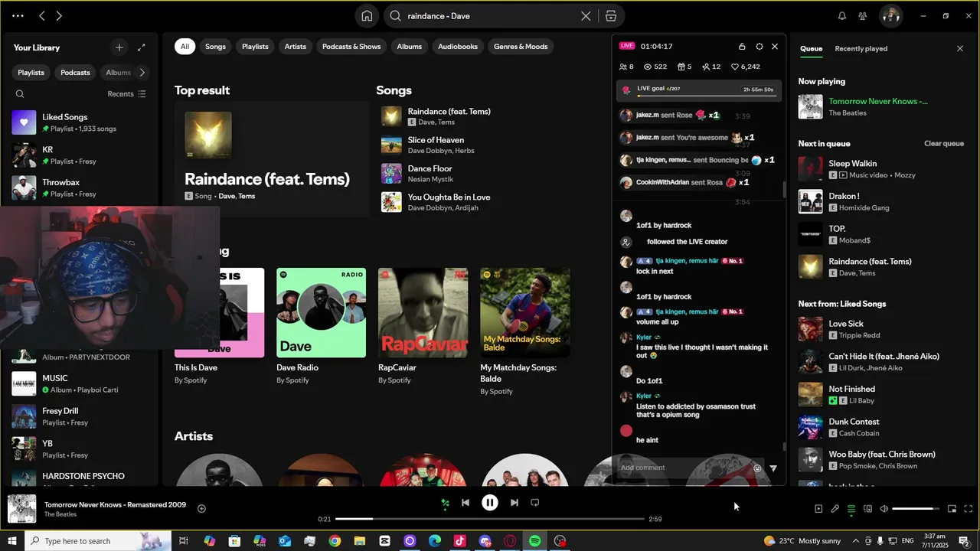Open the Browse icon beside search bar
The width and height of the screenshot is (980, 551).
(x=611, y=16)
